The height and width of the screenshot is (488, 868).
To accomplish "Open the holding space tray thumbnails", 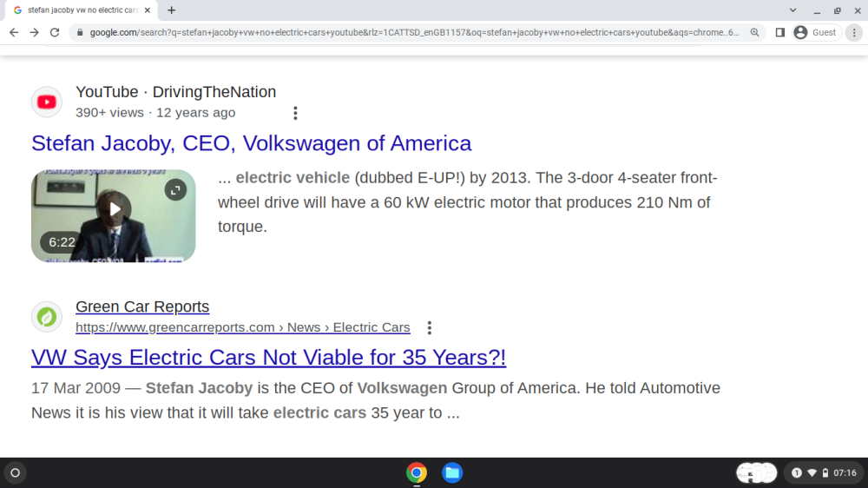I will (x=757, y=473).
